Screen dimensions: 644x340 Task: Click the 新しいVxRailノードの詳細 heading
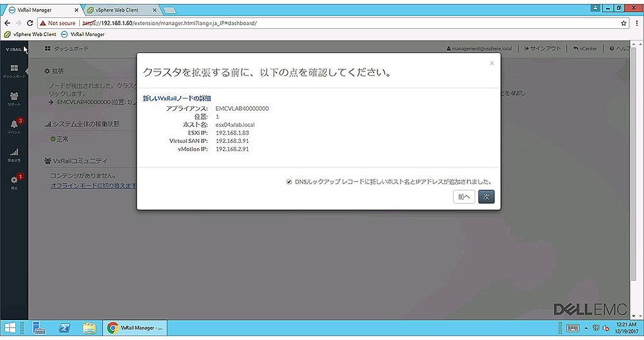point(177,98)
